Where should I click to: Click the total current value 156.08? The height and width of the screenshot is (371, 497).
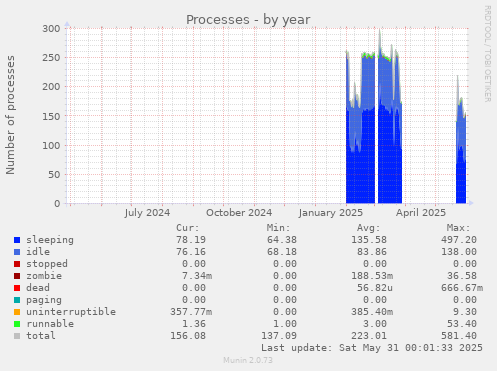[x=188, y=336]
